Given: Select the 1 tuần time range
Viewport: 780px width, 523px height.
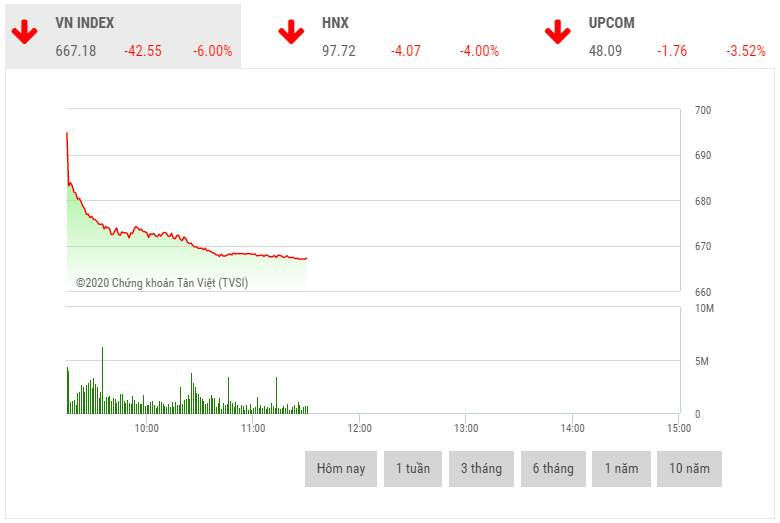Looking at the screenshot, I should coord(413,468).
